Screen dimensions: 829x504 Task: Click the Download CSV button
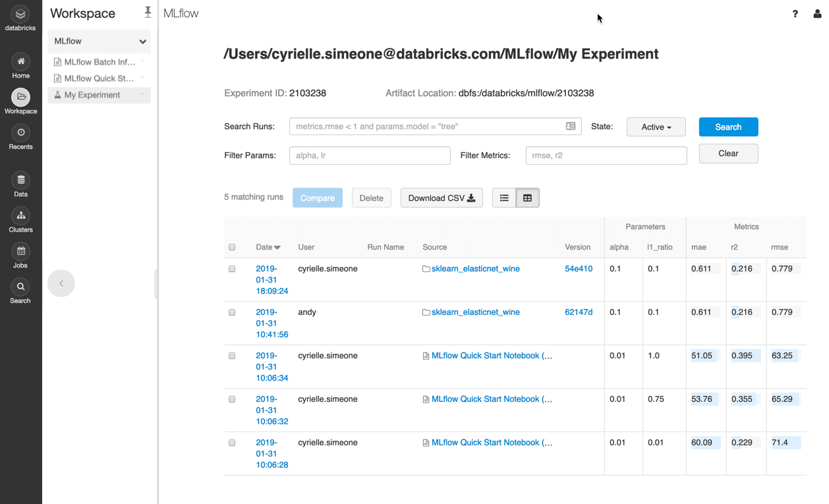442,198
